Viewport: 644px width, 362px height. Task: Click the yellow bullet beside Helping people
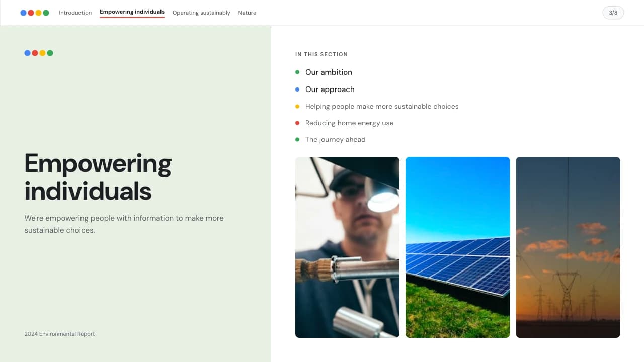[x=297, y=106]
